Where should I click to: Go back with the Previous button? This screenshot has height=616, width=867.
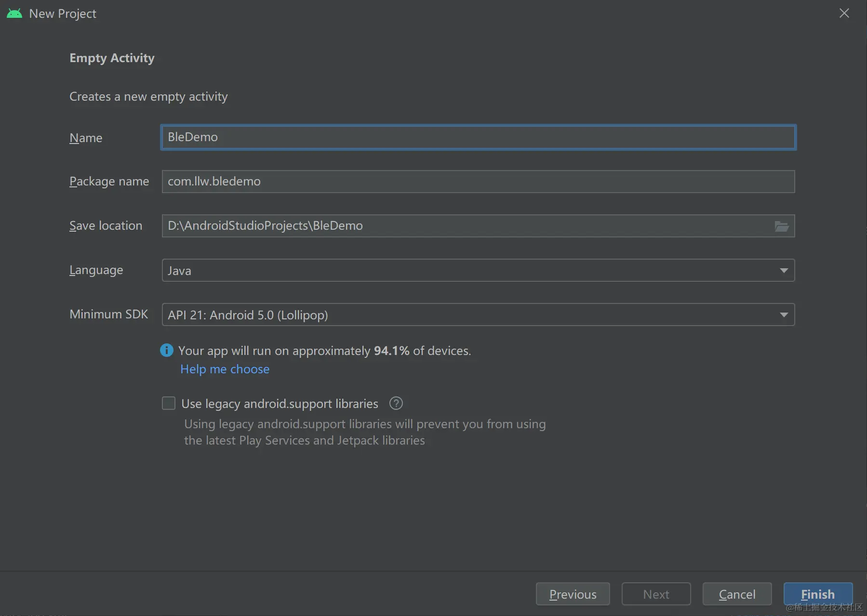(573, 594)
